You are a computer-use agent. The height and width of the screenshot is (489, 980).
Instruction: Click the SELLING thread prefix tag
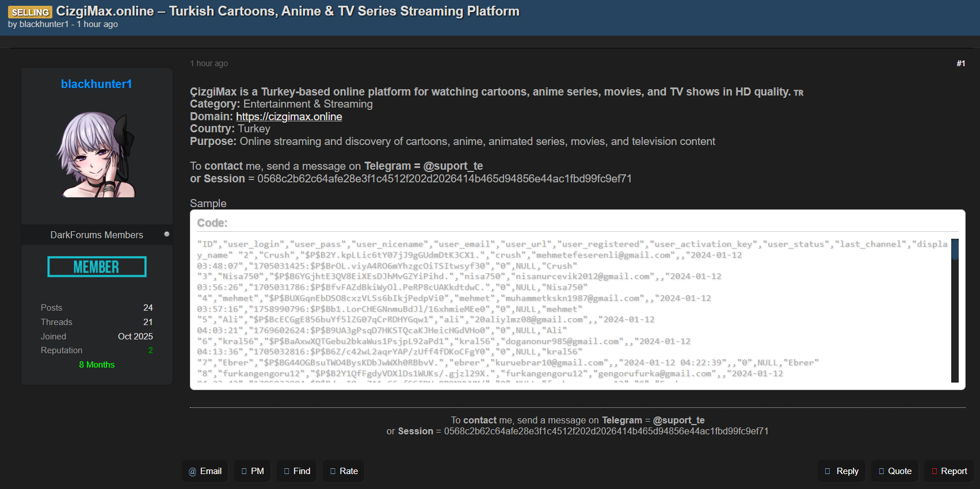[30, 12]
